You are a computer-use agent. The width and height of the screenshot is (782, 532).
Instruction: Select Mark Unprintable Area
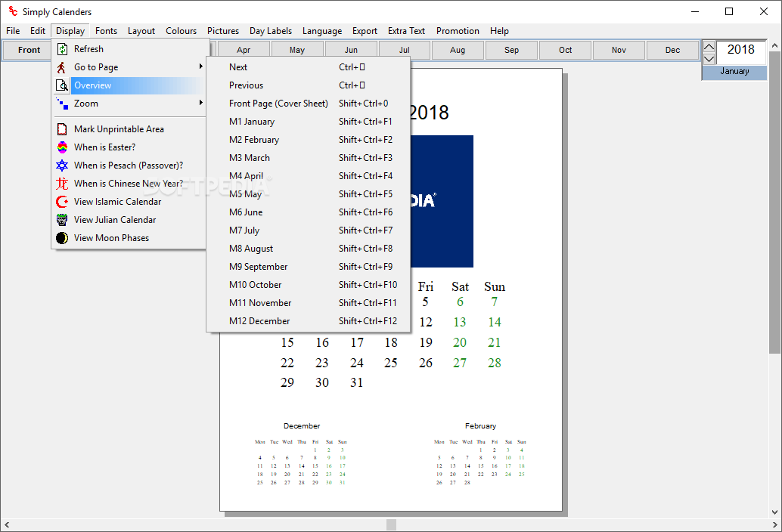(129, 129)
